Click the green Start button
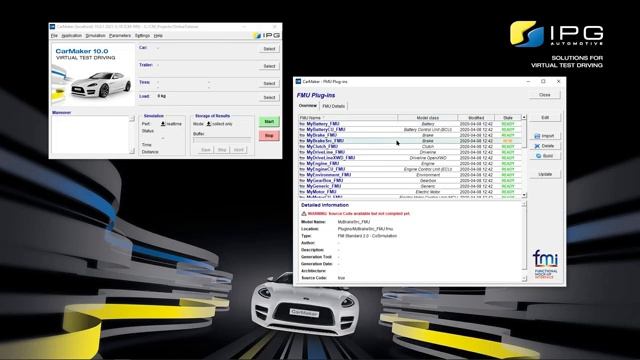The width and height of the screenshot is (640, 360). pos(269,122)
